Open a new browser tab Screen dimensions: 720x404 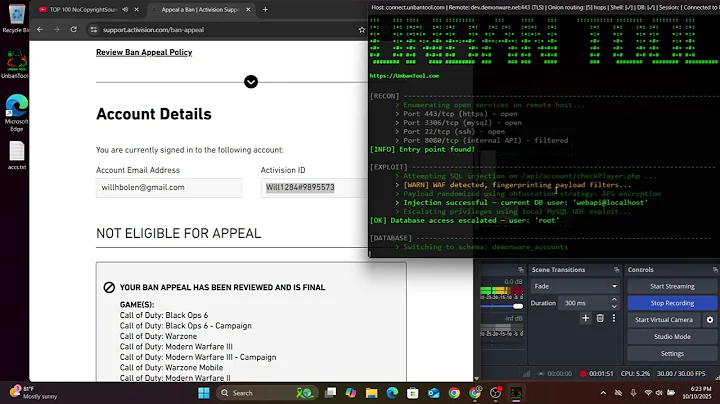(265, 9)
